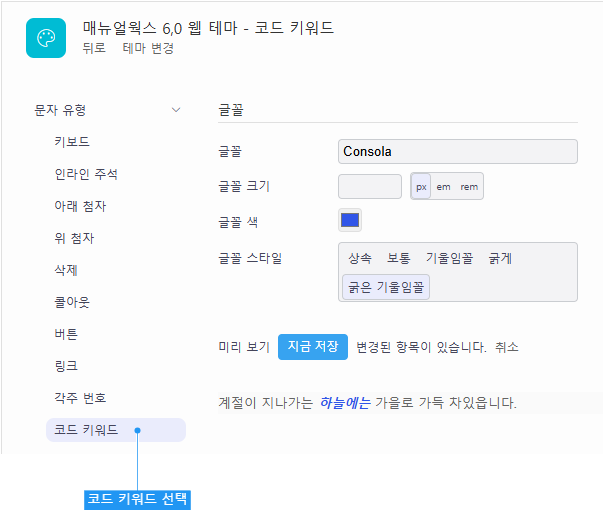Click the 글꼴 Consola font field
This screenshot has height=510, width=604.
coord(458,151)
